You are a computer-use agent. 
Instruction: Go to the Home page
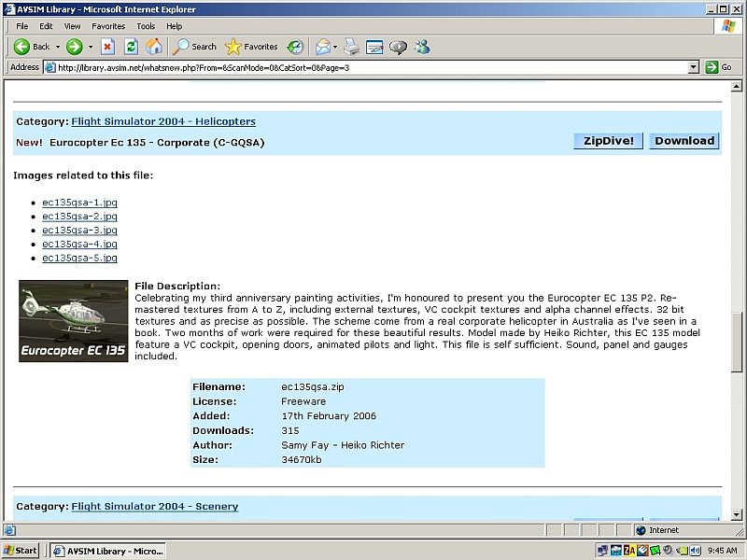coord(154,47)
